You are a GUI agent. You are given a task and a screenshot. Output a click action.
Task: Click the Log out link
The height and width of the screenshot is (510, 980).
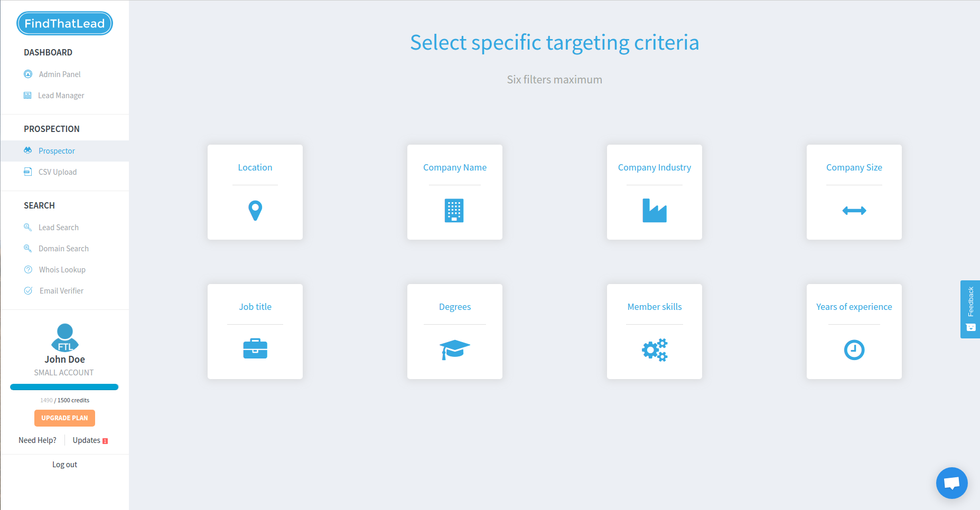[64, 465]
